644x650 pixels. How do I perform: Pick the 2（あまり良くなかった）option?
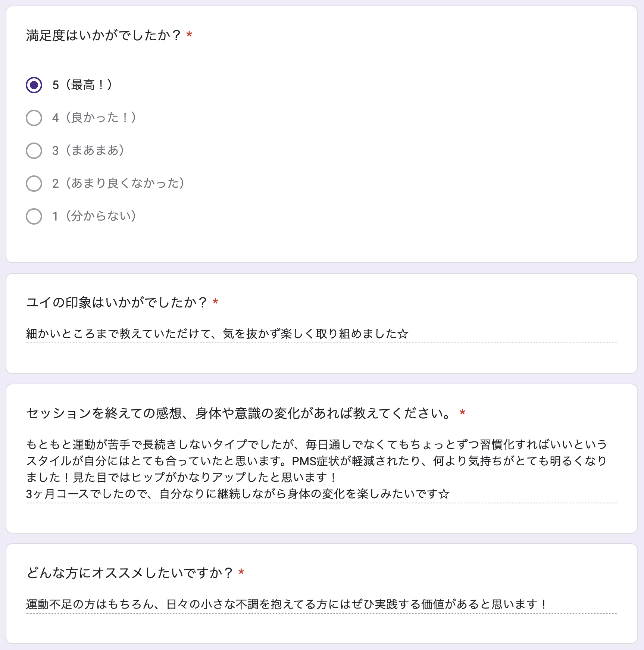point(34,183)
